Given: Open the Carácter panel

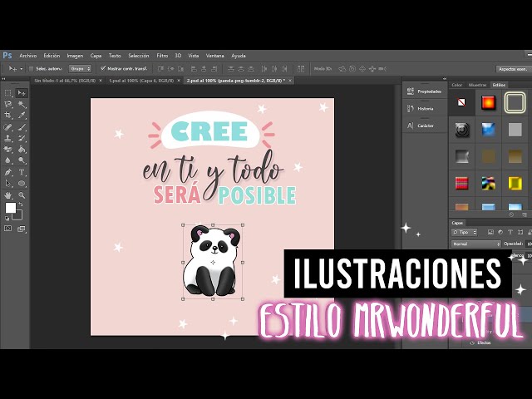Looking at the screenshot, I should click(425, 126).
